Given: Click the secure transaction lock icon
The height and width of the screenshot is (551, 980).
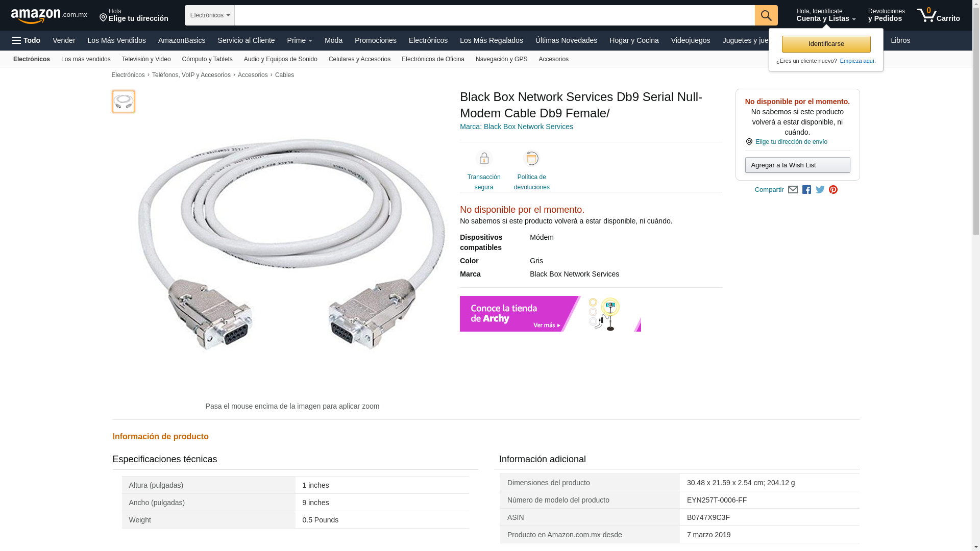Looking at the screenshot, I should 483,159.
